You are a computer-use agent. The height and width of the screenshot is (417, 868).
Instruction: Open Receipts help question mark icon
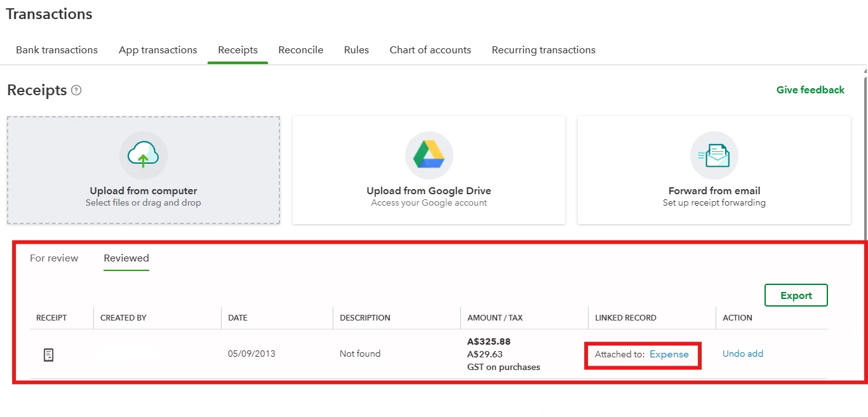click(x=76, y=90)
